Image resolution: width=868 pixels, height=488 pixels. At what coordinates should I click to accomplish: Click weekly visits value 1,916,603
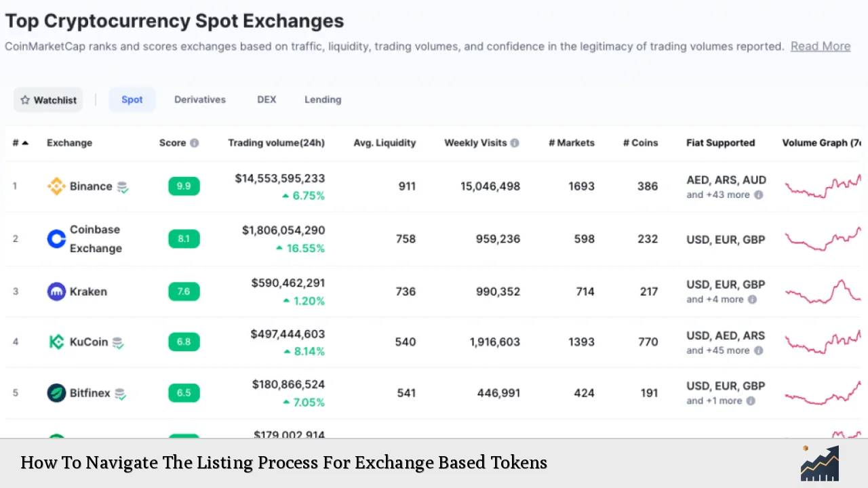click(495, 342)
